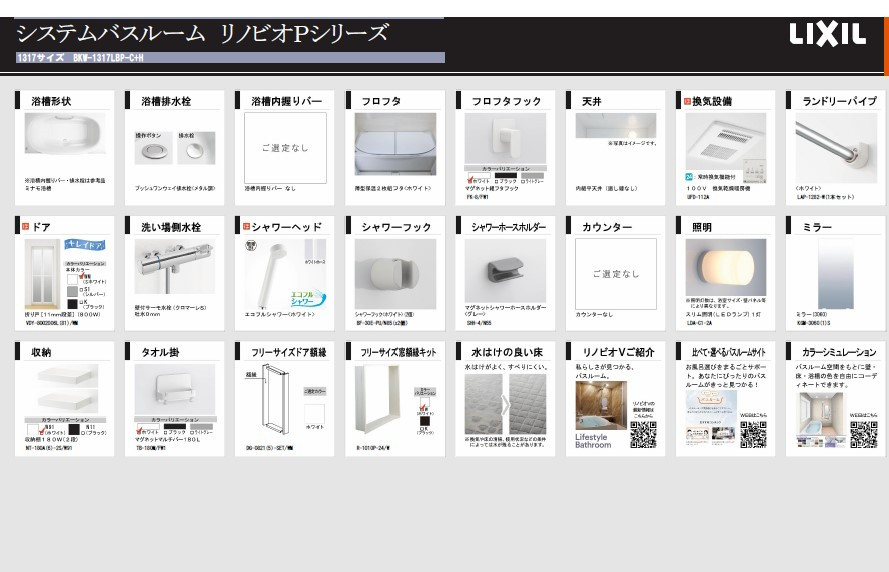Select the door ブラック color swatch
Image resolution: width=889 pixels, height=572 pixels.
click(x=72, y=304)
